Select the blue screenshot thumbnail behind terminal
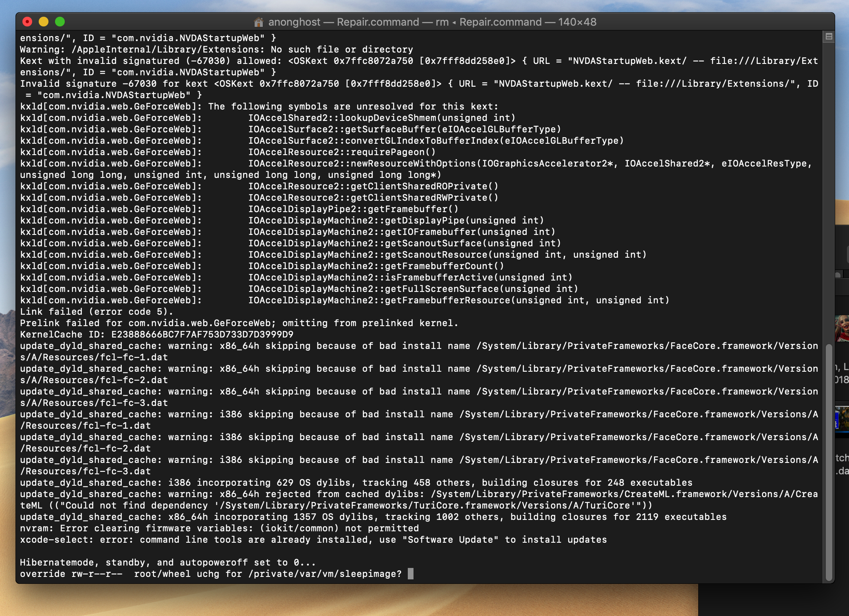Image resolution: width=849 pixels, height=616 pixels. click(x=842, y=419)
